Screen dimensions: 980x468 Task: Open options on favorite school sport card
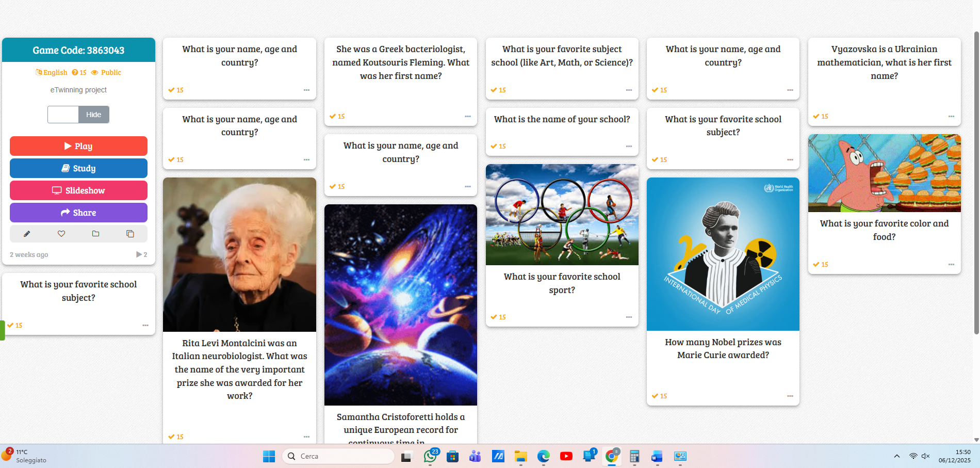point(629,317)
